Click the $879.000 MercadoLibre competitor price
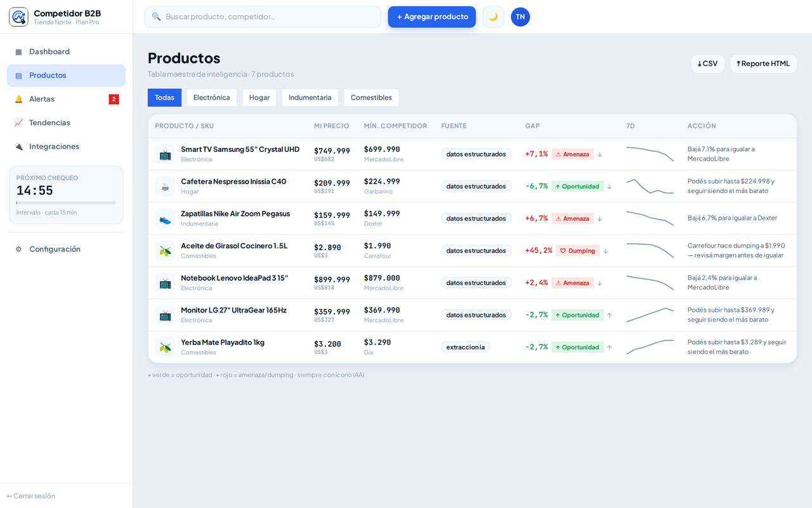Image resolution: width=812 pixels, height=508 pixels. 382,278
